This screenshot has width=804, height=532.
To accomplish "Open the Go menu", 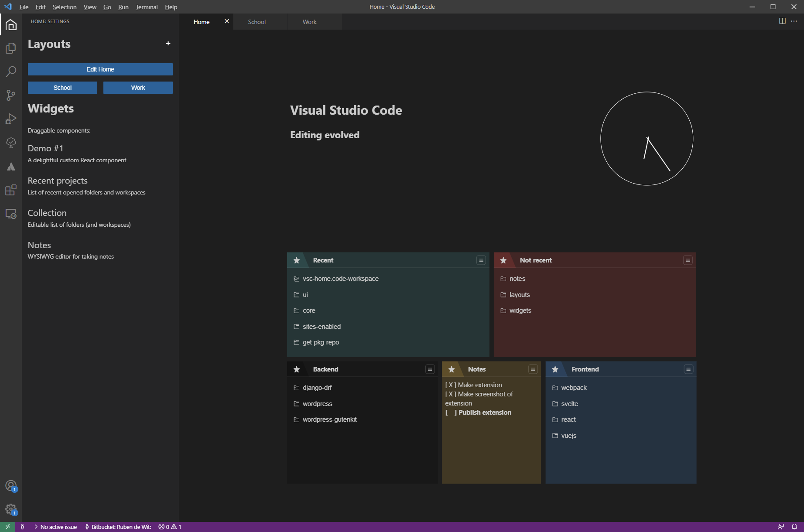I will [107, 7].
